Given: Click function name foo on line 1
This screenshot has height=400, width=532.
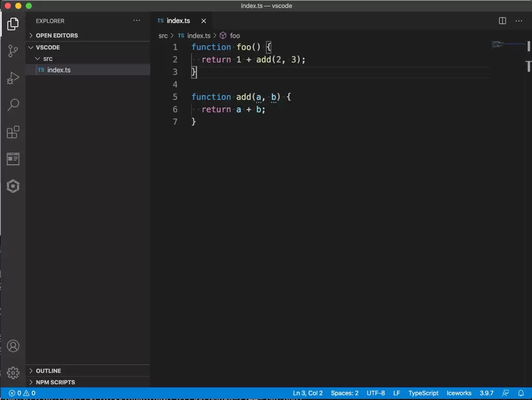Looking at the screenshot, I should [x=244, y=47].
